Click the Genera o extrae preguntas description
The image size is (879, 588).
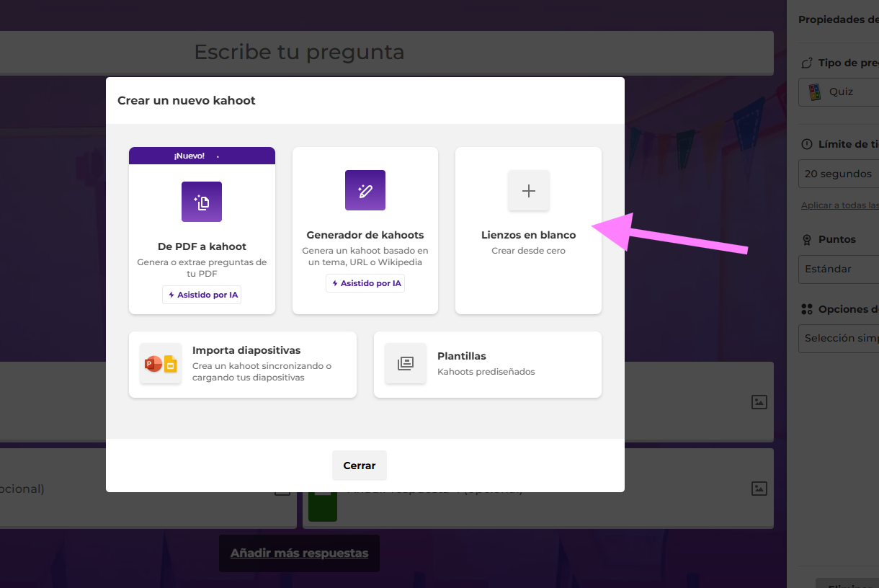(x=202, y=268)
